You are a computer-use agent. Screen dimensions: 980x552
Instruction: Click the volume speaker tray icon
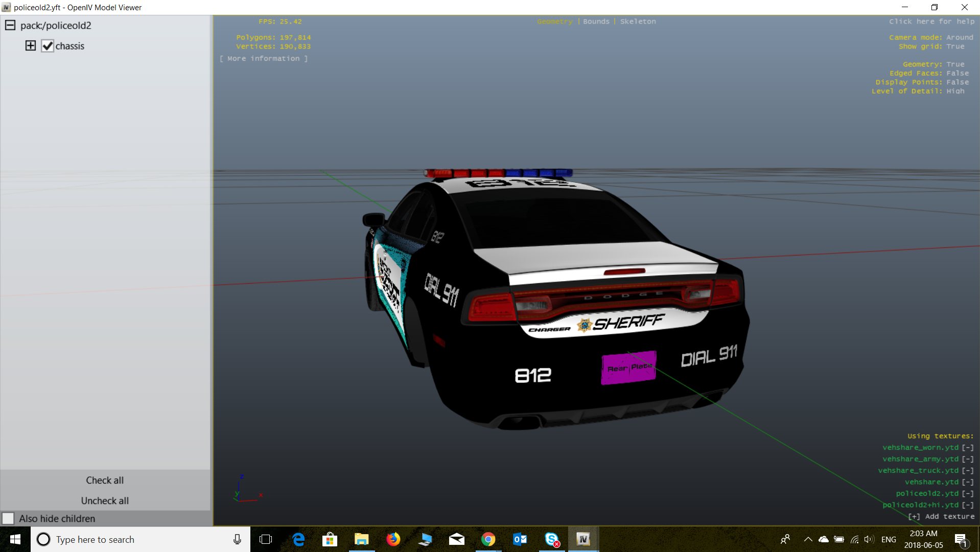869,539
